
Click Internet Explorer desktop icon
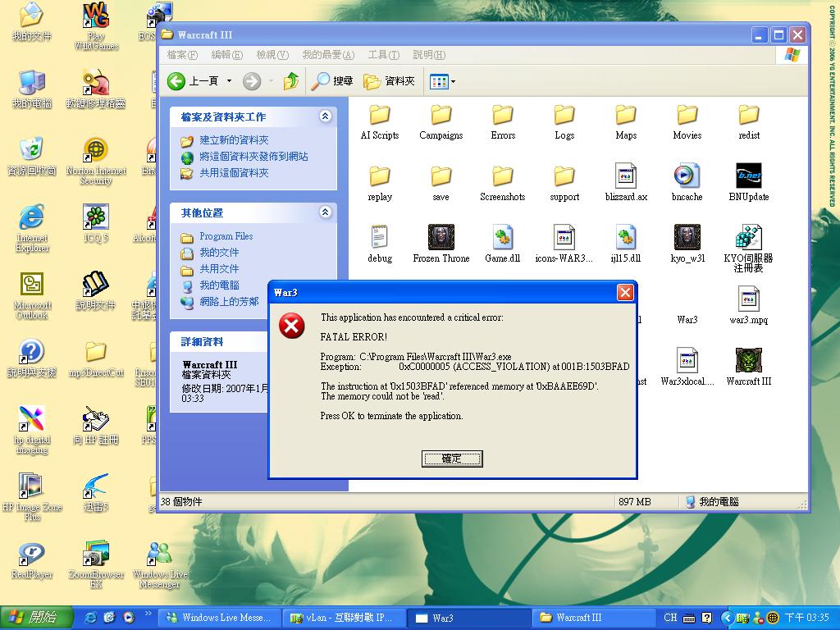(32, 228)
